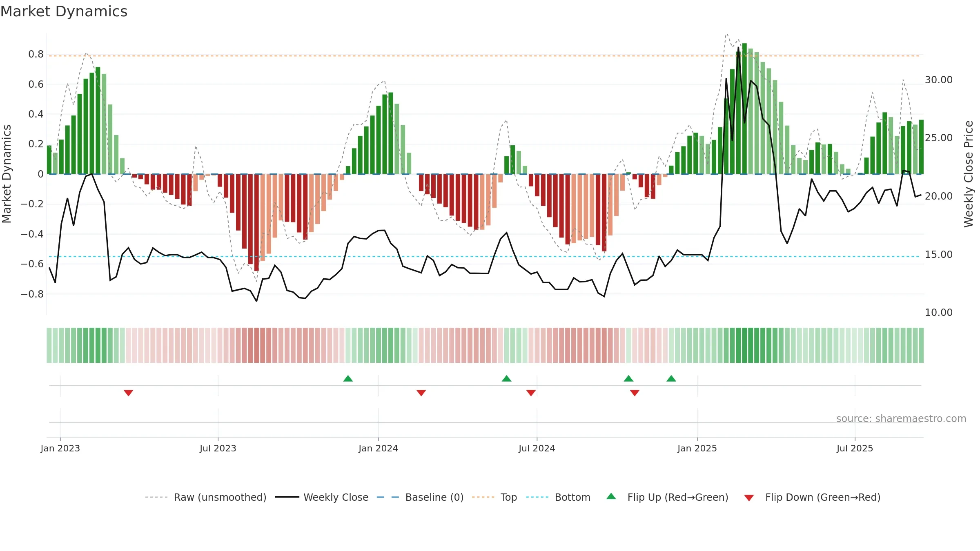Select the last red flip-down marker in late 2024
980x551 pixels.
pyautogui.click(x=635, y=393)
